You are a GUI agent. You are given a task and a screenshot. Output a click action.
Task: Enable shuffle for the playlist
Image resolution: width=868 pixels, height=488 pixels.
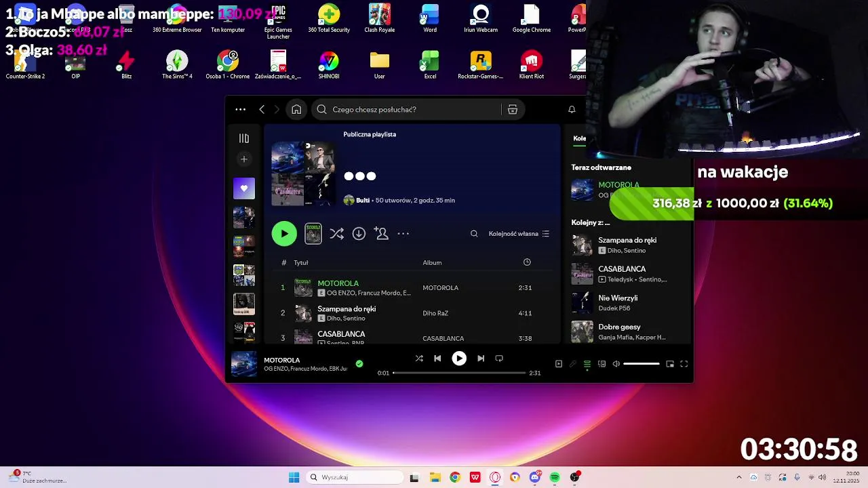click(x=336, y=234)
